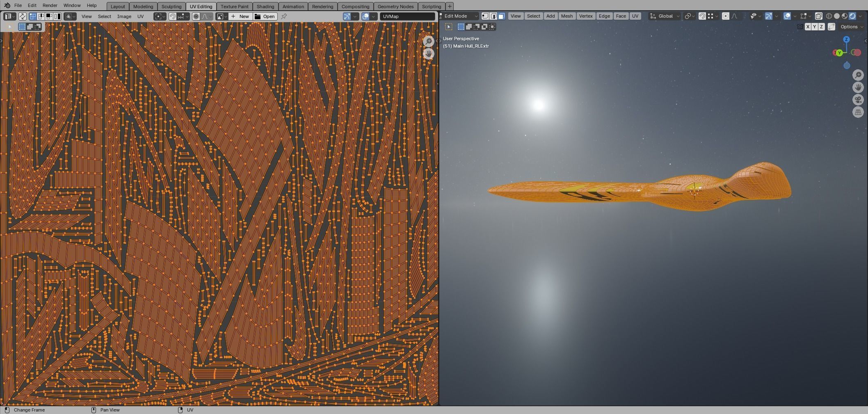Open the Mesh menu in 3D viewport
The image size is (868, 414).
pos(567,16)
